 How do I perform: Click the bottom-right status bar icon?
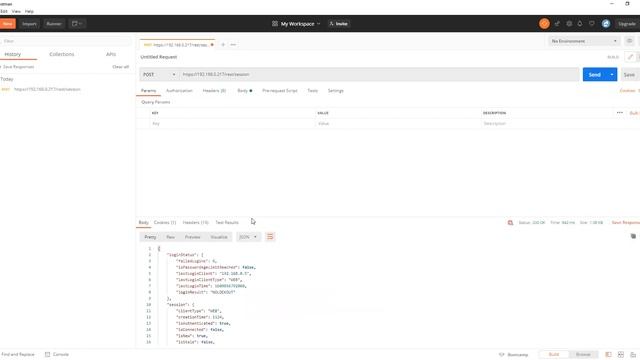(633, 354)
